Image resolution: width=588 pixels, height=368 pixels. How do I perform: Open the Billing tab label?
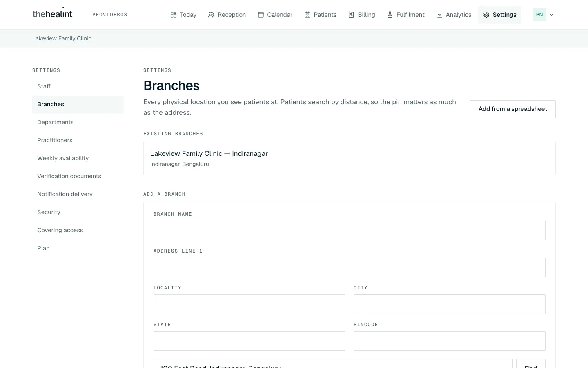click(366, 15)
